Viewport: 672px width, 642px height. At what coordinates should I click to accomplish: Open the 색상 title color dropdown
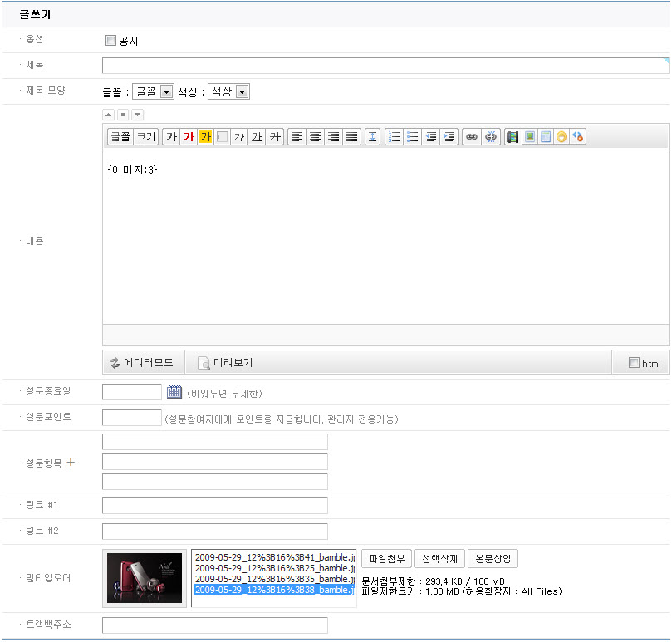(x=228, y=92)
